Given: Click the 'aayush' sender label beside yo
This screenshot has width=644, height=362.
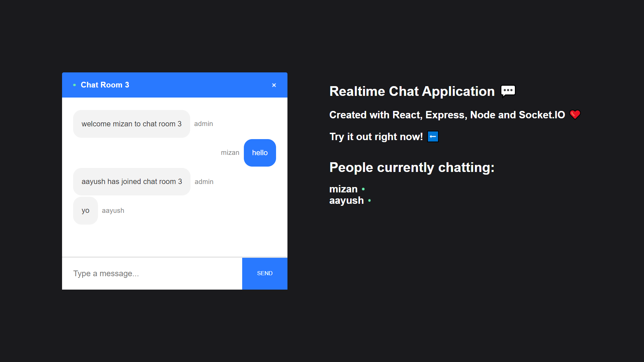Looking at the screenshot, I should 113,210.
